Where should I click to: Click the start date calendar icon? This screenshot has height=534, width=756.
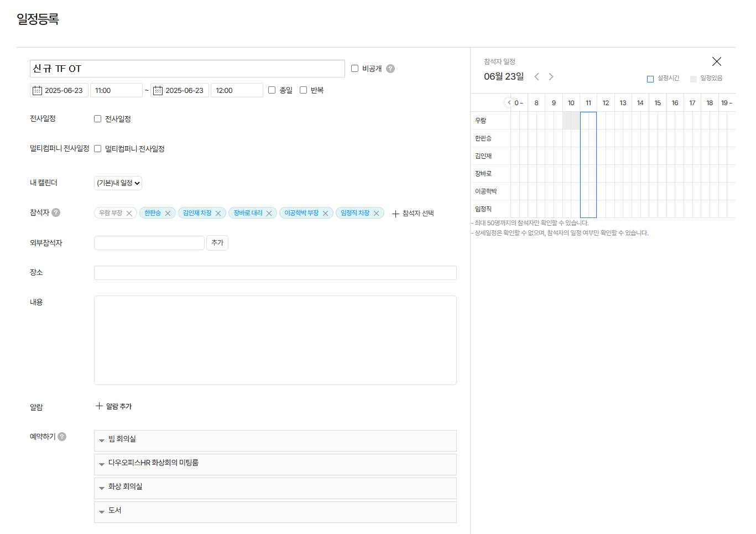click(37, 90)
